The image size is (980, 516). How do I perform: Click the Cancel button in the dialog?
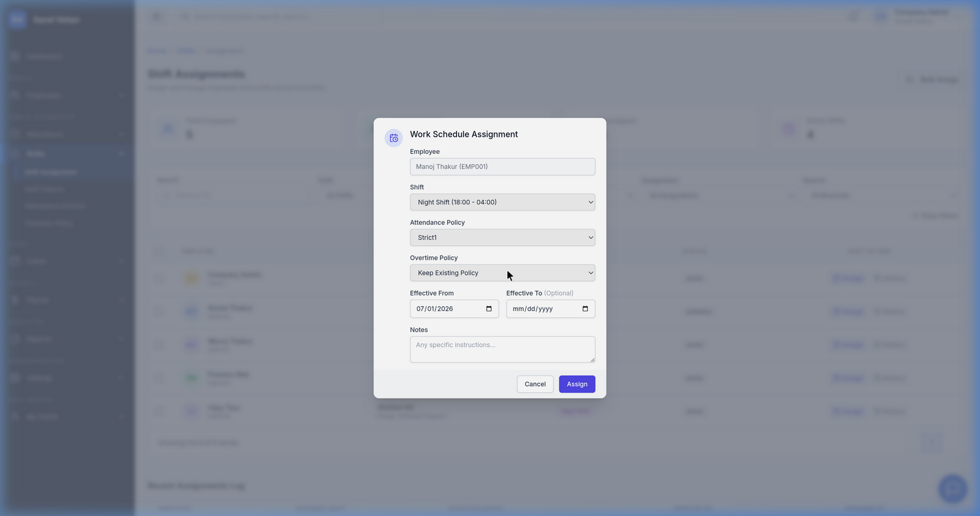tap(535, 384)
